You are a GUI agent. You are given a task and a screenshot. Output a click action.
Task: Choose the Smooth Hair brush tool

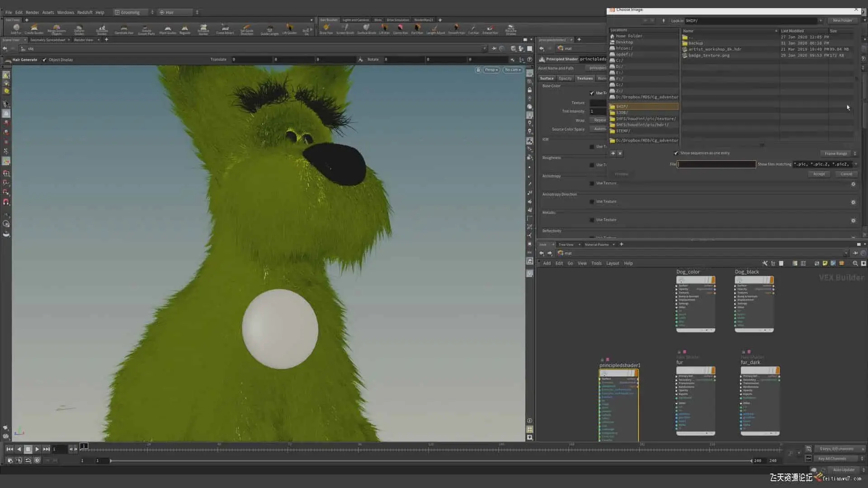[x=456, y=29]
